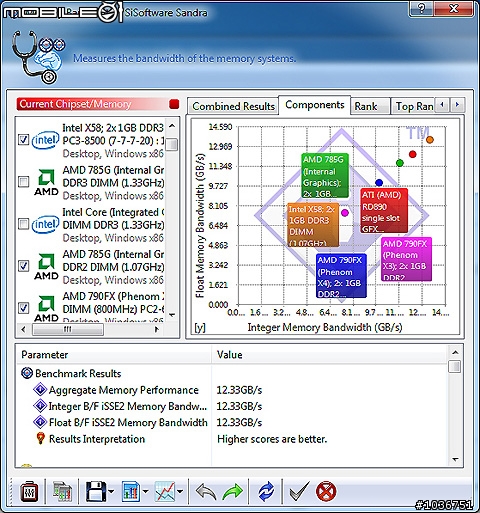Click the system hardware comparison toolbar icon

pyautogui.click(x=63, y=491)
